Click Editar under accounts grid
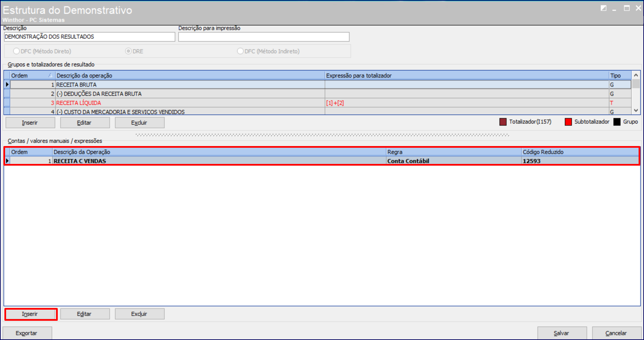 (85, 314)
